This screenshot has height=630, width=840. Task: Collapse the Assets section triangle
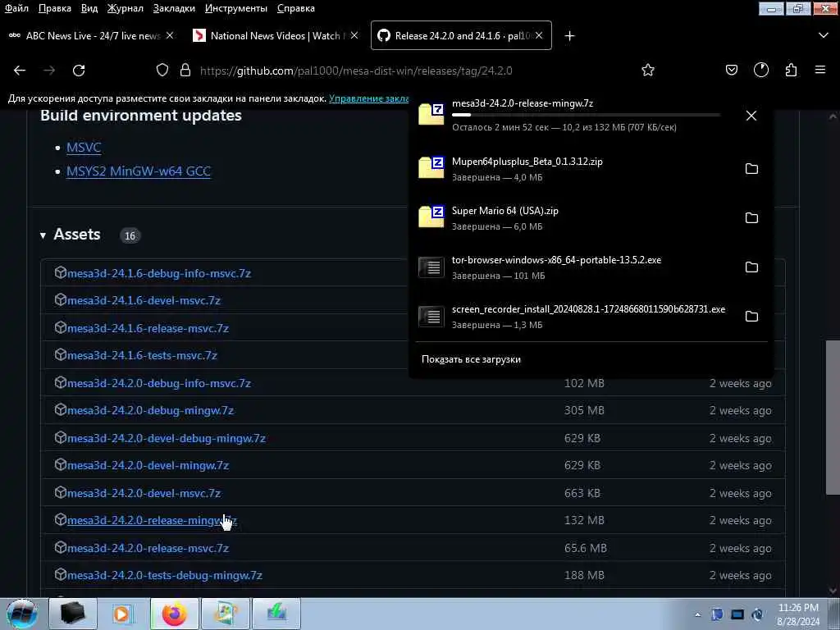[43, 235]
